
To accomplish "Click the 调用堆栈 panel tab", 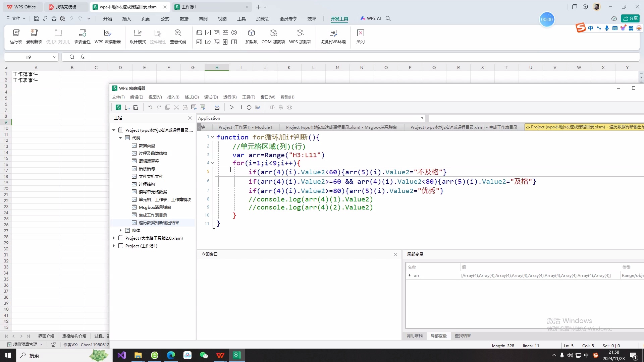I will coord(414,336).
